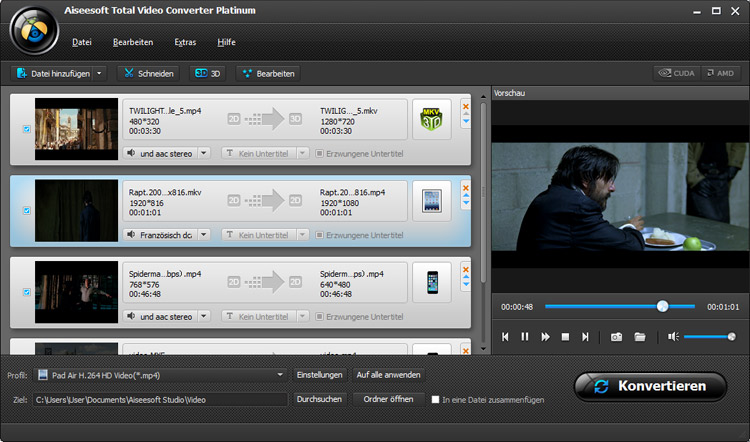Fast forward the preview video
750x442 pixels.
[545, 337]
